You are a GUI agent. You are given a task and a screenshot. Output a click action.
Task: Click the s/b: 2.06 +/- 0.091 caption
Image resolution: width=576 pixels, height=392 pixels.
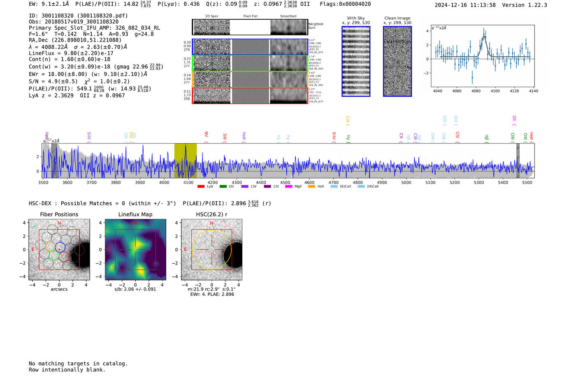click(x=135, y=289)
